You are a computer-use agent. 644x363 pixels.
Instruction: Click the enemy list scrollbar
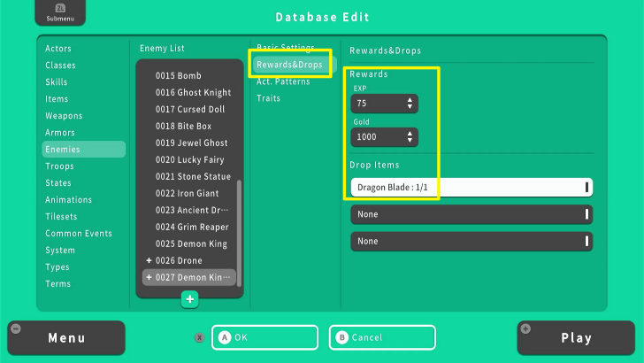tap(239, 233)
